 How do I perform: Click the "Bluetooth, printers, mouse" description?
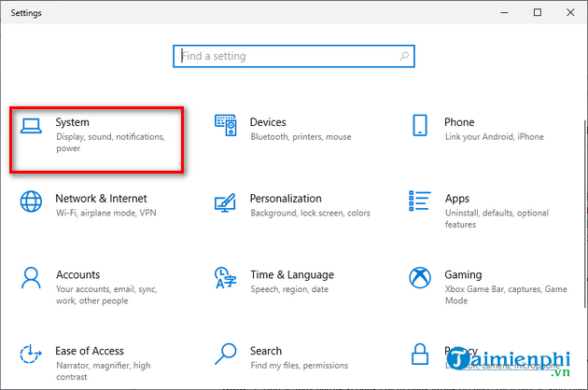point(301,137)
